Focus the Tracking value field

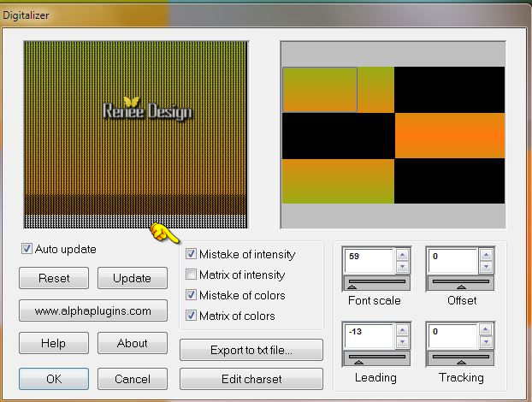pos(453,336)
